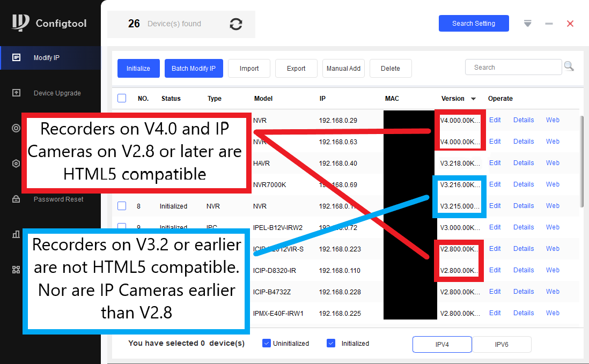The height and width of the screenshot is (364, 589).
Task: Click the Batch Modify IP button
Action: pos(194,68)
